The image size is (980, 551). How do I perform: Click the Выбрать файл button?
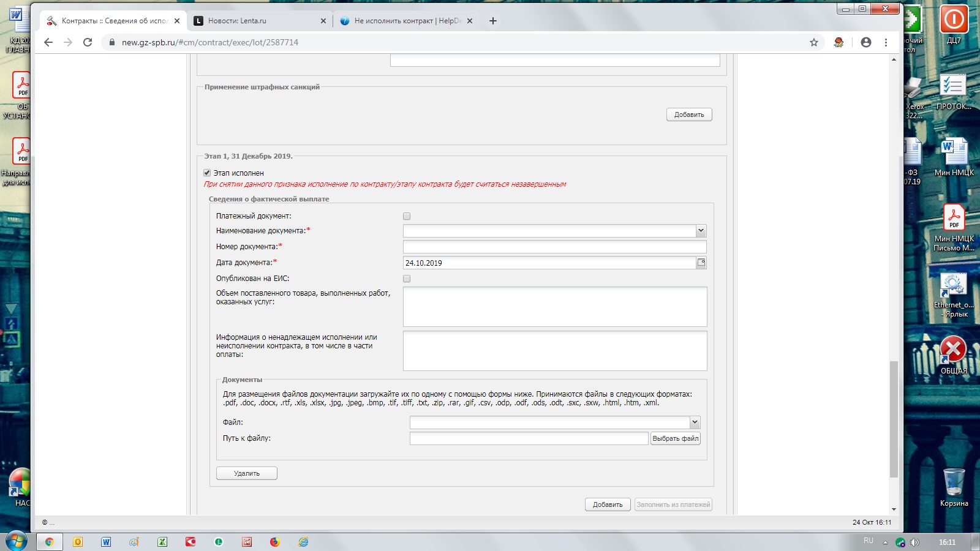(675, 438)
